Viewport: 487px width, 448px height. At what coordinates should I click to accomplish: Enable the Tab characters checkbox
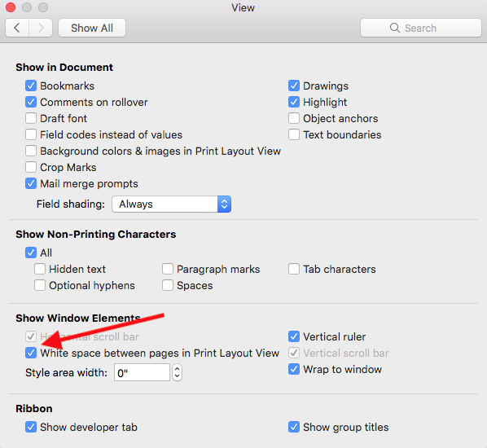294,269
